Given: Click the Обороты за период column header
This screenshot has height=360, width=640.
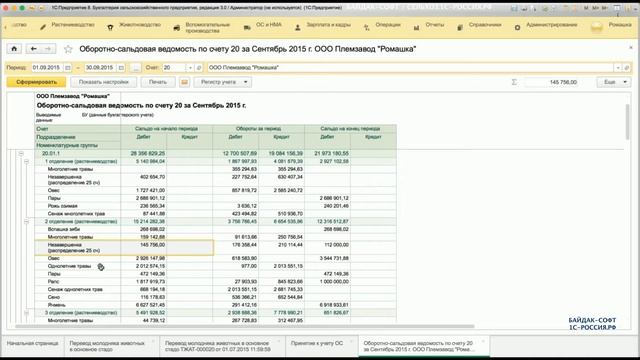Looking at the screenshot, I should tap(258, 129).
